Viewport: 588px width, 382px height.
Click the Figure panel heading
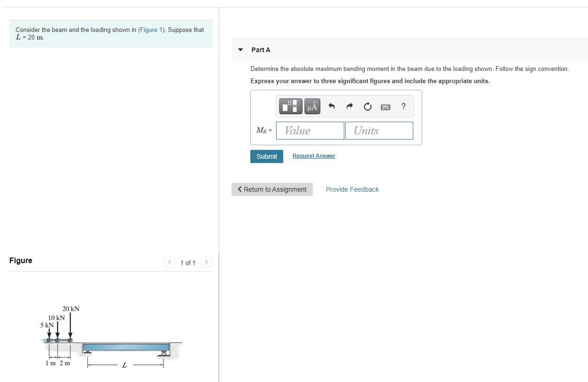click(21, 260)
